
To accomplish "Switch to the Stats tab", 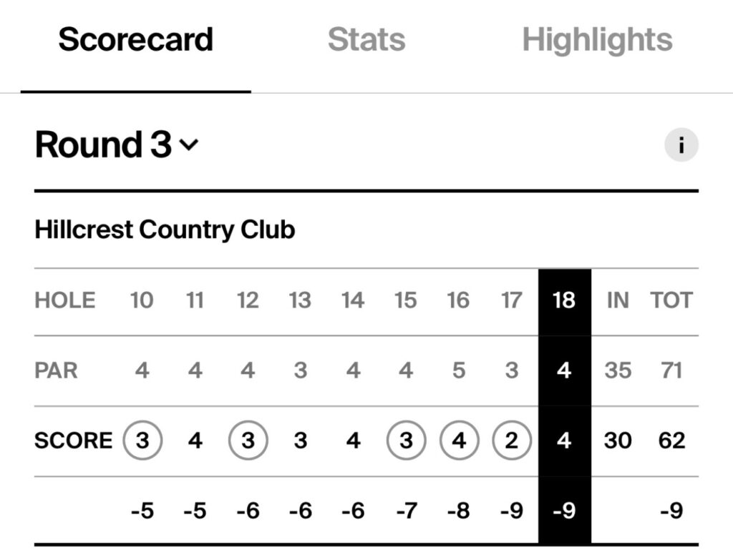I will (366, 39).
